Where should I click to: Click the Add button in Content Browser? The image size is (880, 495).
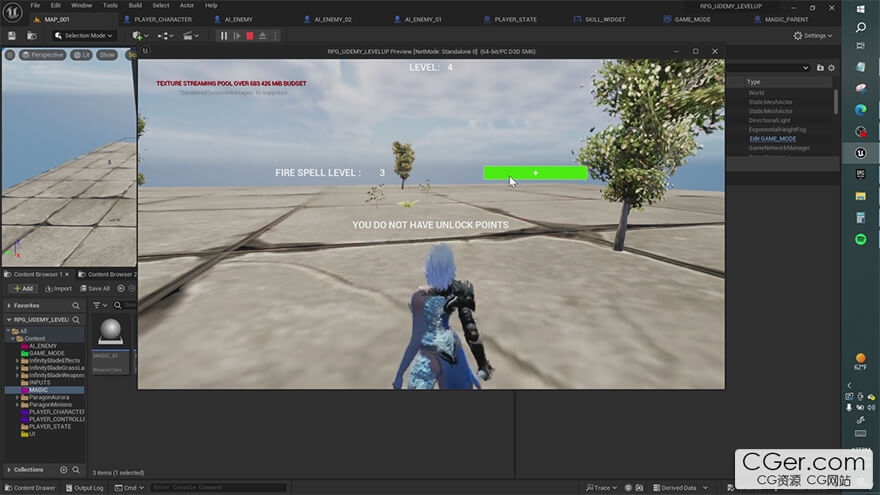click(x=24, y=288)
